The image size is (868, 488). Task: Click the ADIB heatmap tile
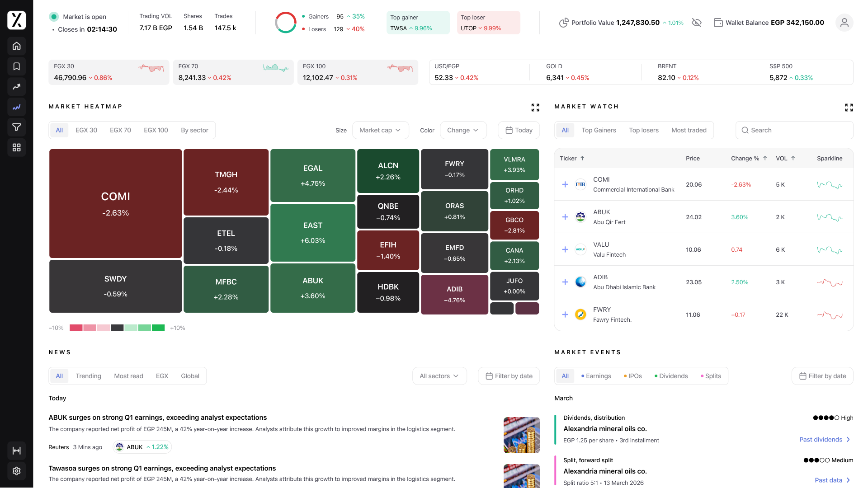[x=454, y=294]
